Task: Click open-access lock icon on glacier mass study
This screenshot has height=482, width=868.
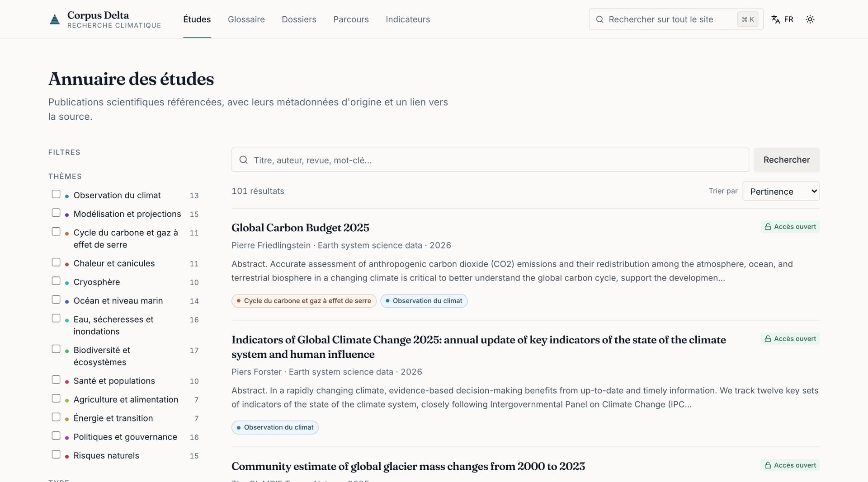Action: point(768,465)
